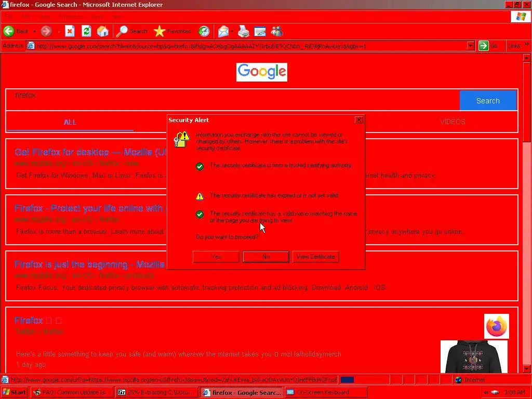Print the page with the printer icon
The height and width of the screenshot is (399, 532).
(243, 31)
